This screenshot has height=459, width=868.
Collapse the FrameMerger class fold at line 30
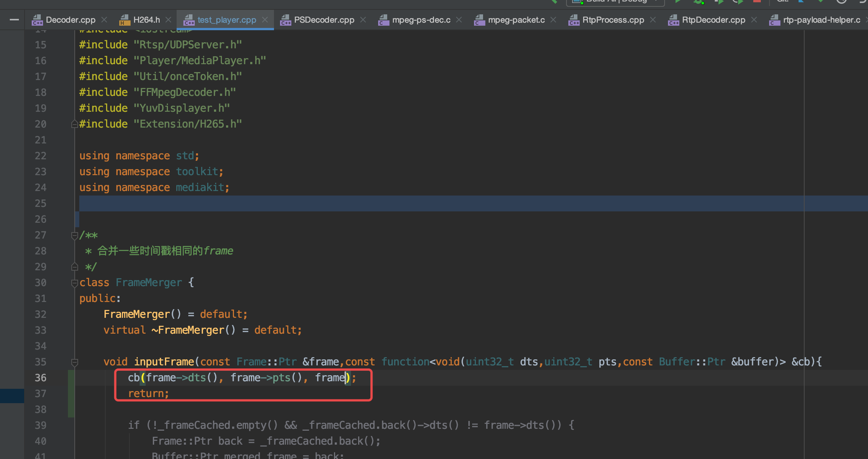tap(74, 282)
